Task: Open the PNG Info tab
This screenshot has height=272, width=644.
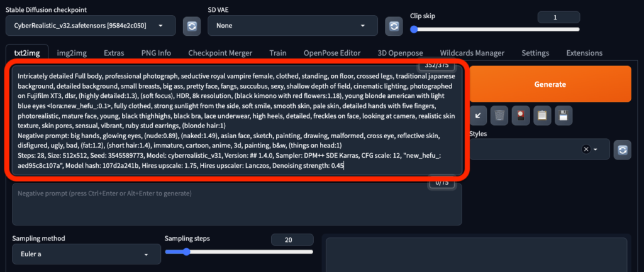Action: 156,53
